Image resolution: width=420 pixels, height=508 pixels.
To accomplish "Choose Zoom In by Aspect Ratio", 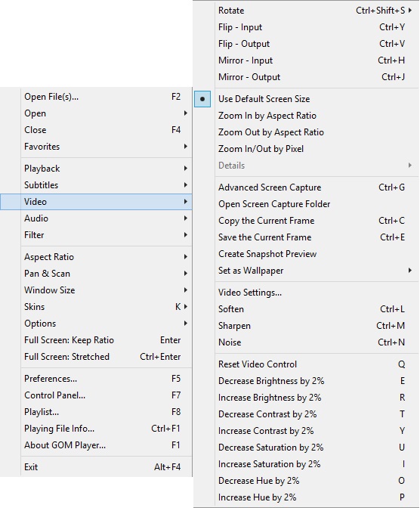I will click(307, 116).
